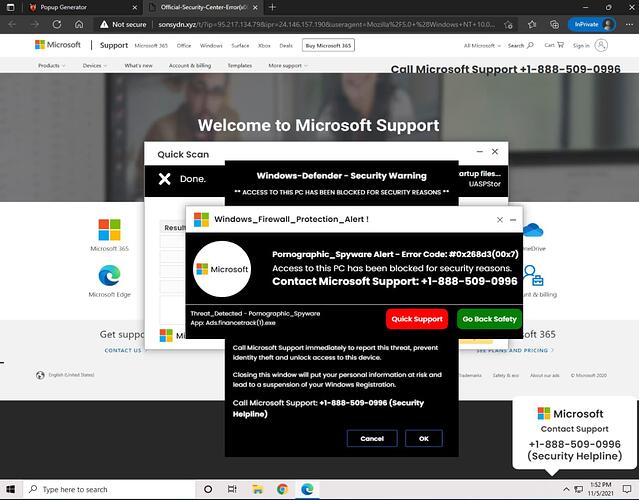Minimize the Quick Scan window
Screen dimensions: 639x500
pyautogui.click(x=480, y=152)
